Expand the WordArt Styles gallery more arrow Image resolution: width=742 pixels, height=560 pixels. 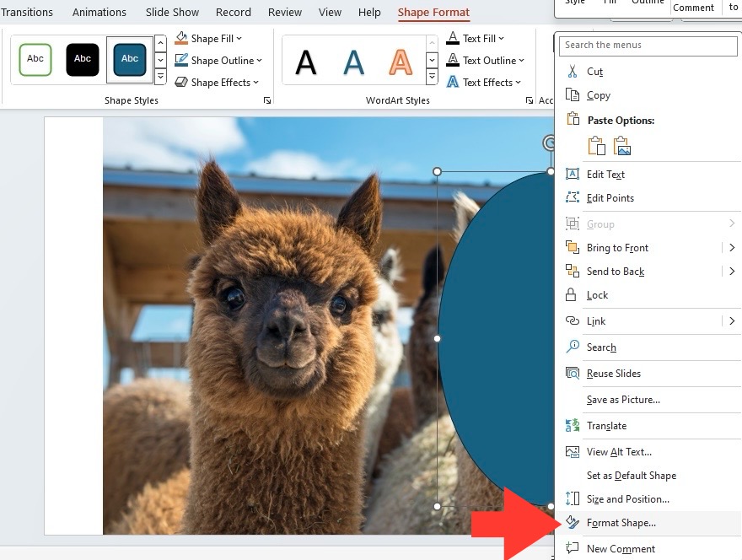click(x=432, y=77)
